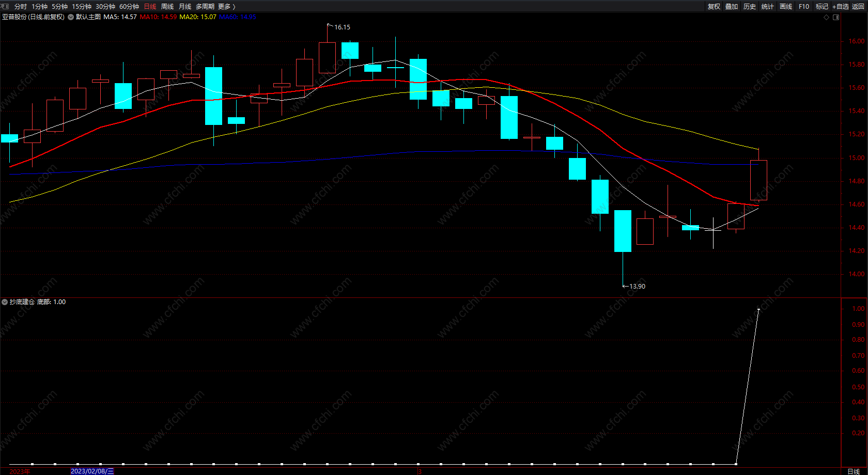Select the 日线 daily period tab
The height and width of the screenshot is (475, 868).
coord(150,6)
